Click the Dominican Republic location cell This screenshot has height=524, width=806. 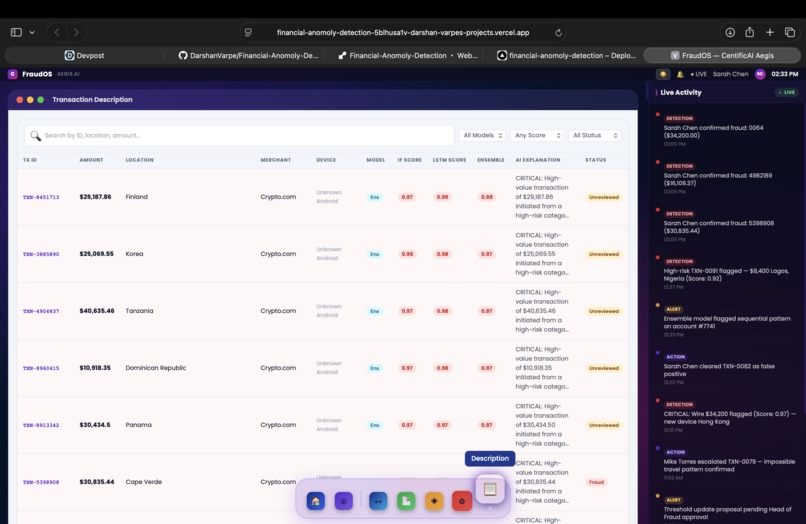click(x=156, y=368)
